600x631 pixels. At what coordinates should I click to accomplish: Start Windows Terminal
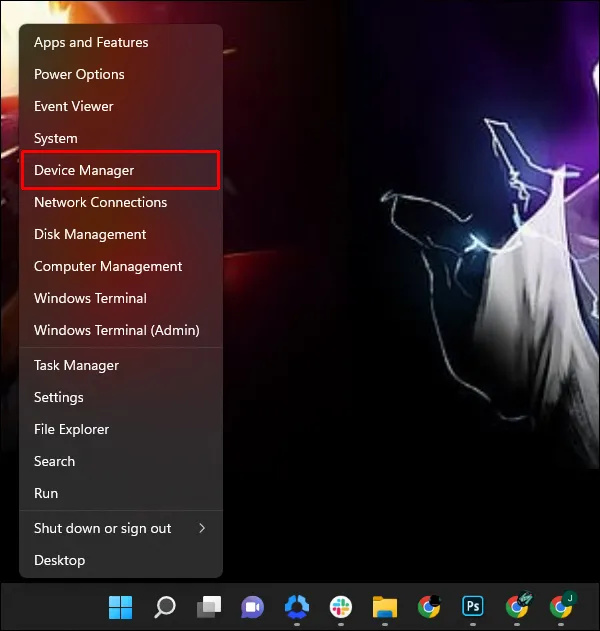121,298
